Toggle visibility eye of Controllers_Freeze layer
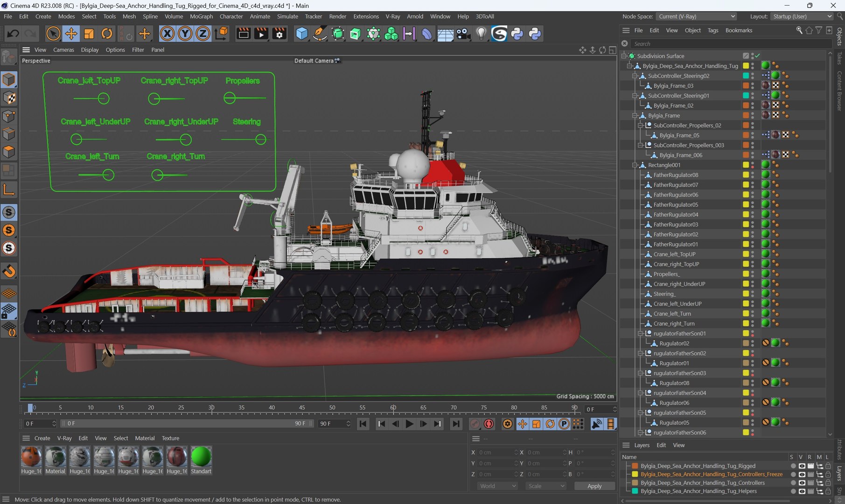Image resolution: width=845 pixels, height=504 pixels. click(x=802, y=475)
